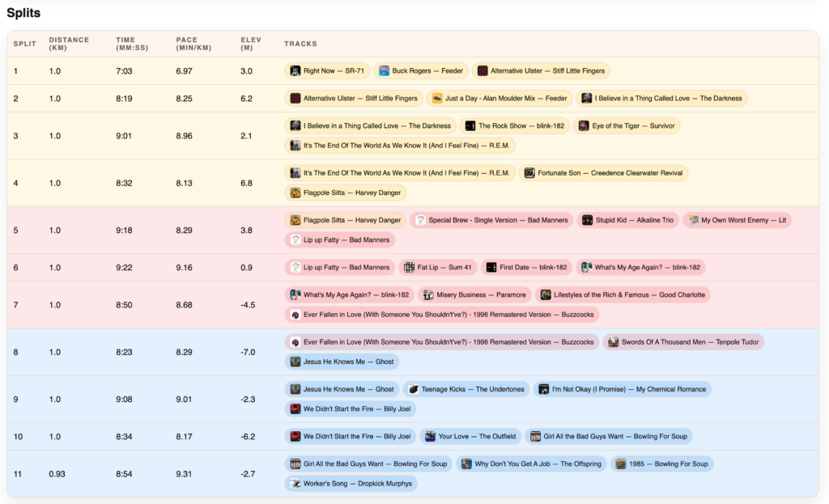
Task: Select Jesus He Knows Me in split 9
Action: click(342, 389)
